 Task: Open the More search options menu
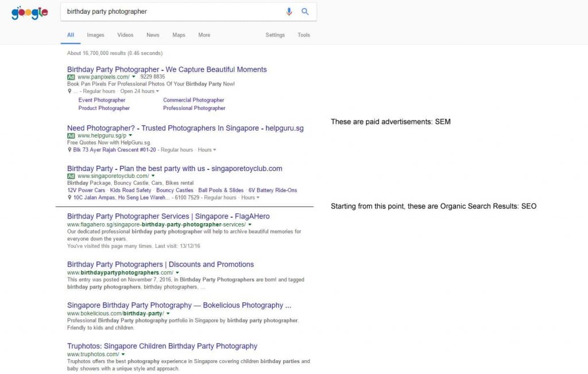[x=204, y=35]
